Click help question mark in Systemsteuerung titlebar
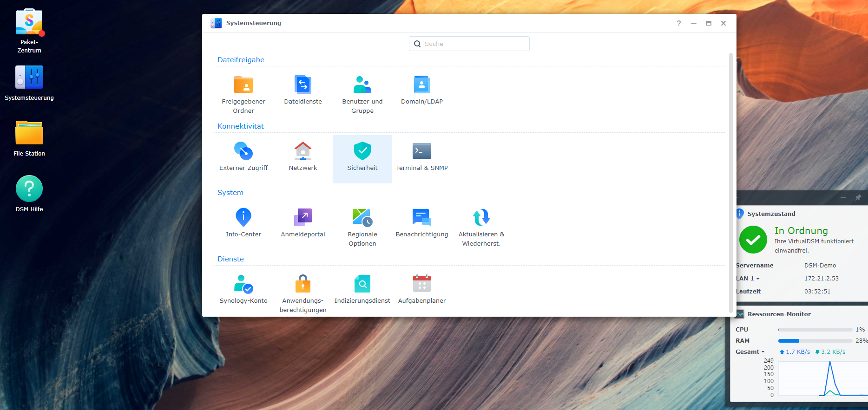868x410 pixels. tap(679, 23)
